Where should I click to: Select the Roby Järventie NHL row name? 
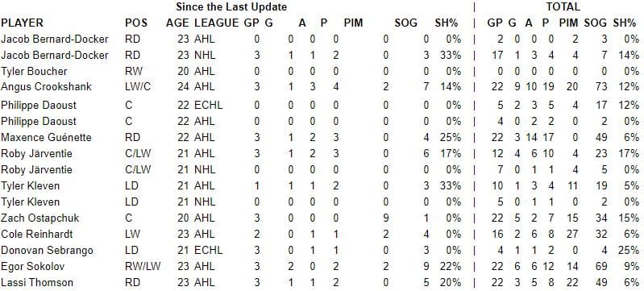click(x=36, y=170)
